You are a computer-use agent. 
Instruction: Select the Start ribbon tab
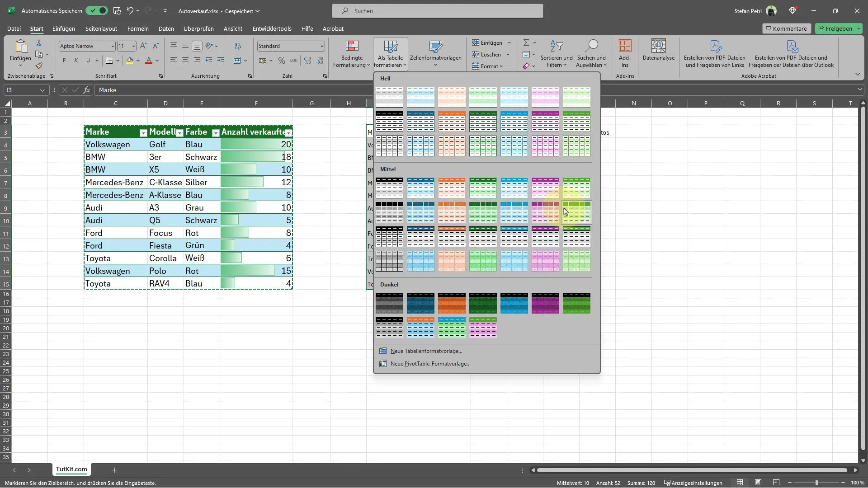click(x=37, y=28)
